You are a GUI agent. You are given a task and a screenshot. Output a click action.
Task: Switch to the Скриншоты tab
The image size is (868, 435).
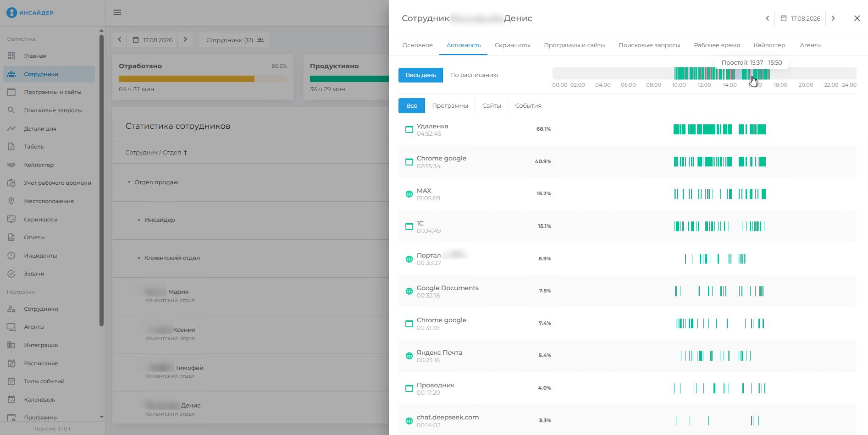tap(512, 45)
